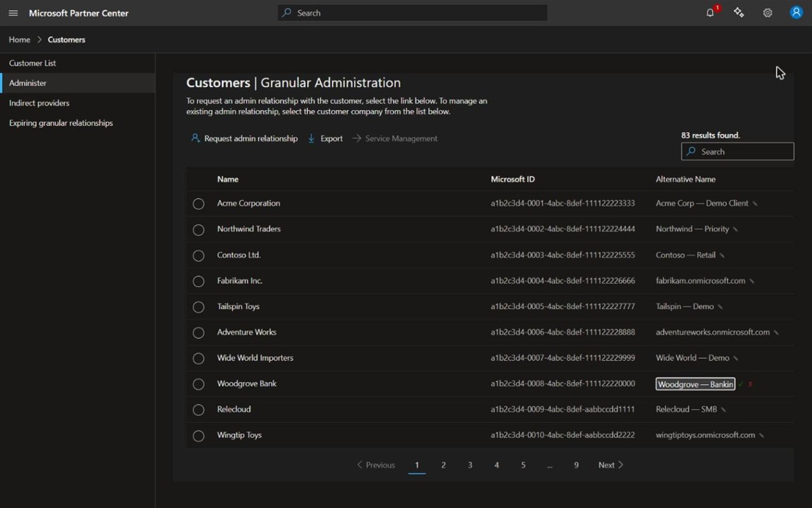Select the Wingtip Toys radio button
The width and height of the screenshot is (812, 508).
pos(199,436)
